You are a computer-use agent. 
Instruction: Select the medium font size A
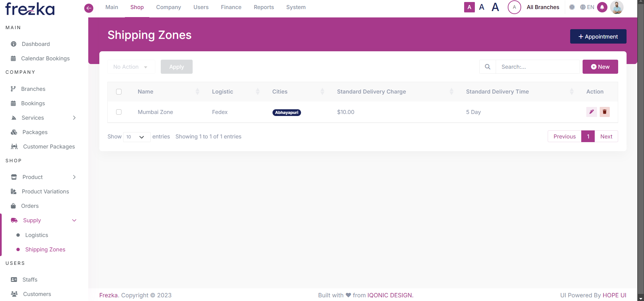click(x=482, y=7)
